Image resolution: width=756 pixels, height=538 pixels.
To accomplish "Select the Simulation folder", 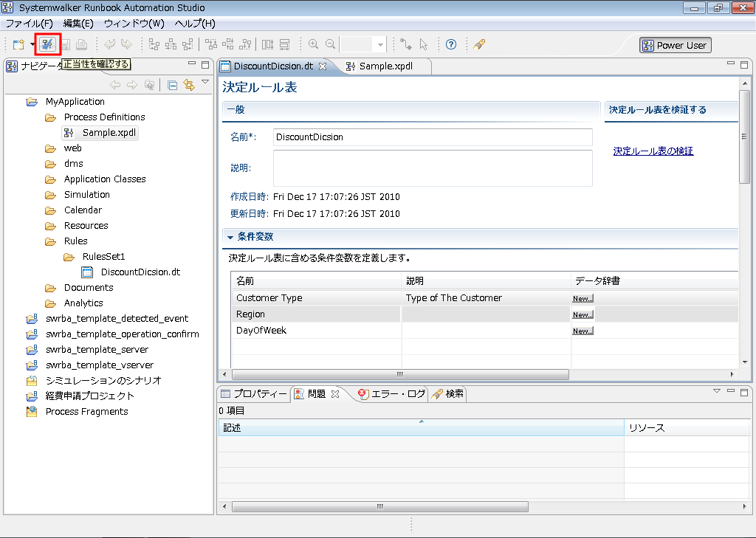I will pyautogui.click(x=87, y=195).
